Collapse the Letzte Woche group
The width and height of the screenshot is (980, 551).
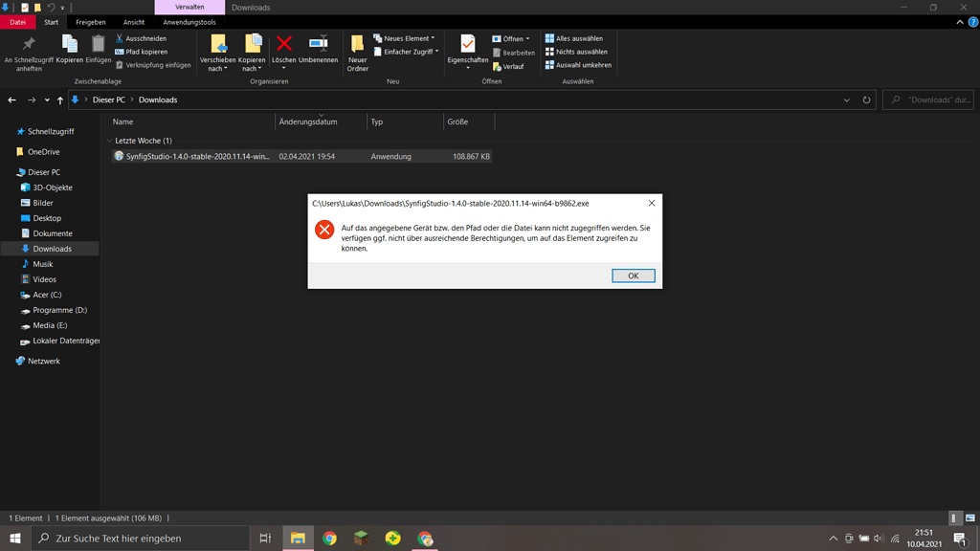pos(109,141)
